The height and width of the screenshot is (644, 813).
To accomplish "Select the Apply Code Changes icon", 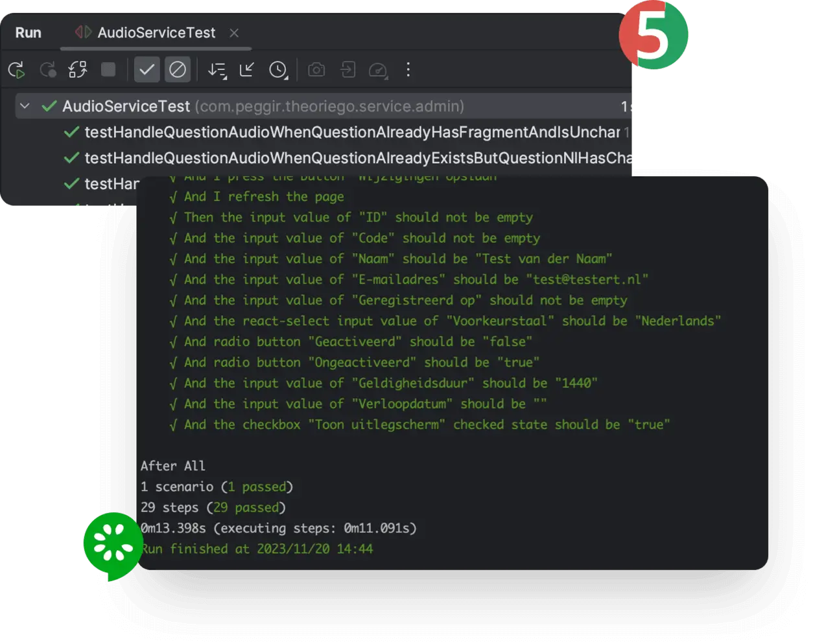I will (77, 70).
